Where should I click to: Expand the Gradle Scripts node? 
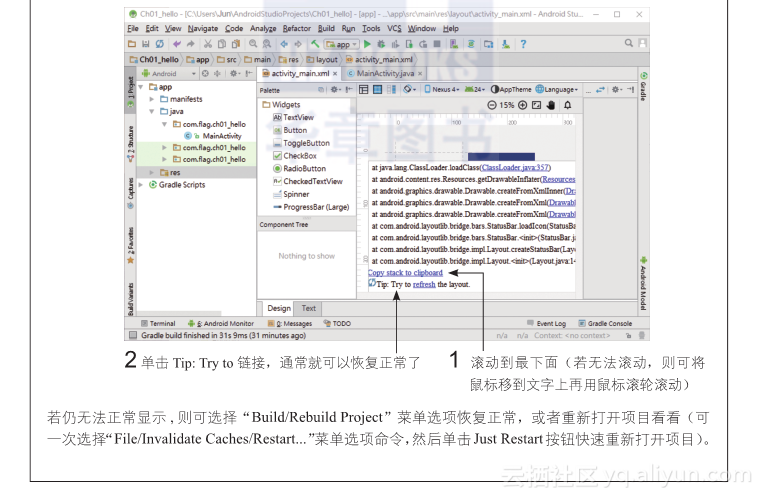point(141,185)
